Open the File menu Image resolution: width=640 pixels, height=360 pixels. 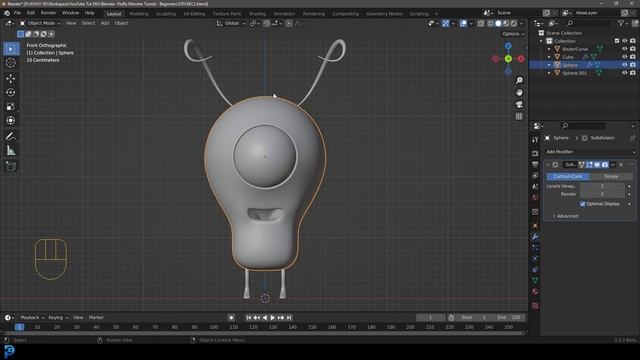pyautogui.click(x=17, y=13)
